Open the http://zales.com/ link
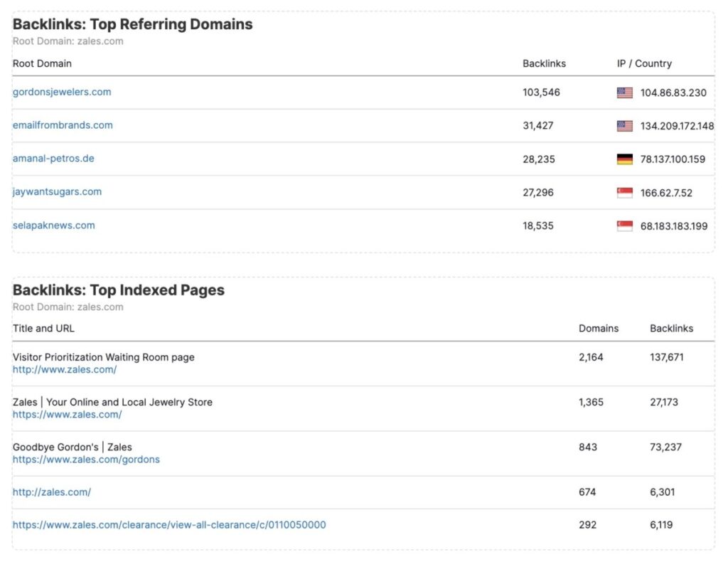This screenshot has width=728, height=562. 52,492
